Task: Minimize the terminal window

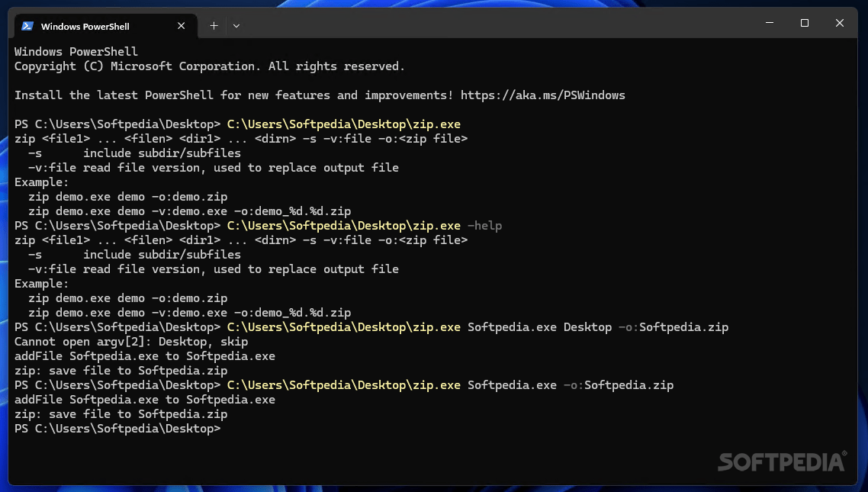Action: pyautogui.click(x=770, y=23)
